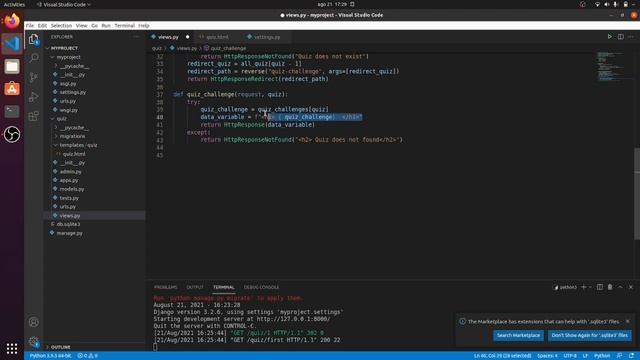
Task: Open models.py in the file tree
Action: tap(71, 189)
